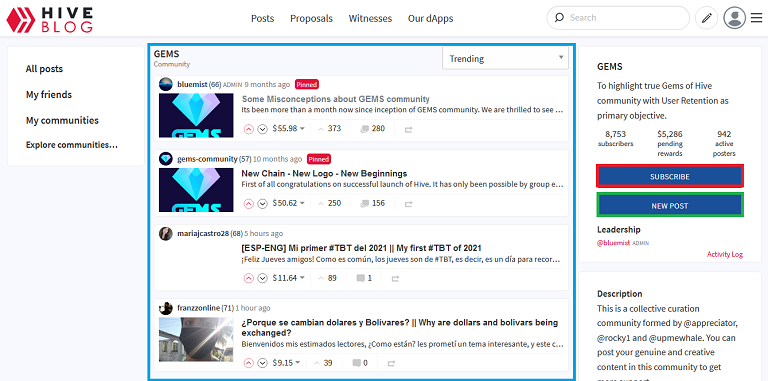
Task: Click the SUBSCRIBE button
Action: 670,176
